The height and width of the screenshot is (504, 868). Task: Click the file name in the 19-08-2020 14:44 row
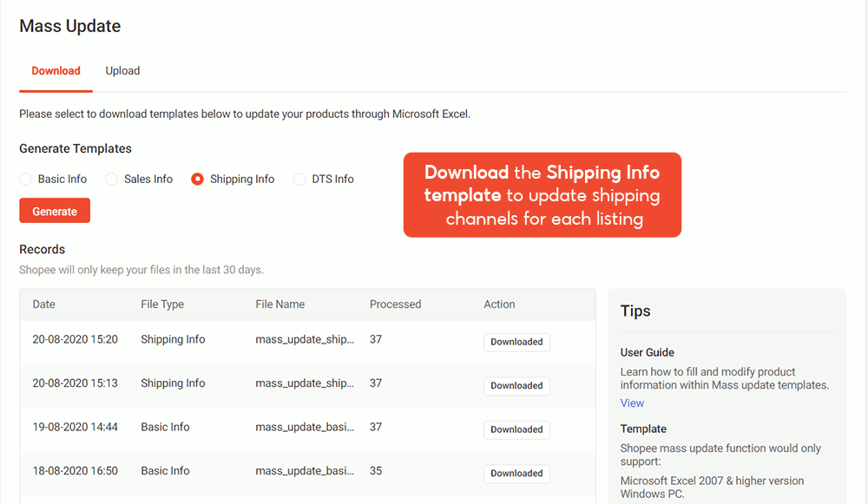305,428
